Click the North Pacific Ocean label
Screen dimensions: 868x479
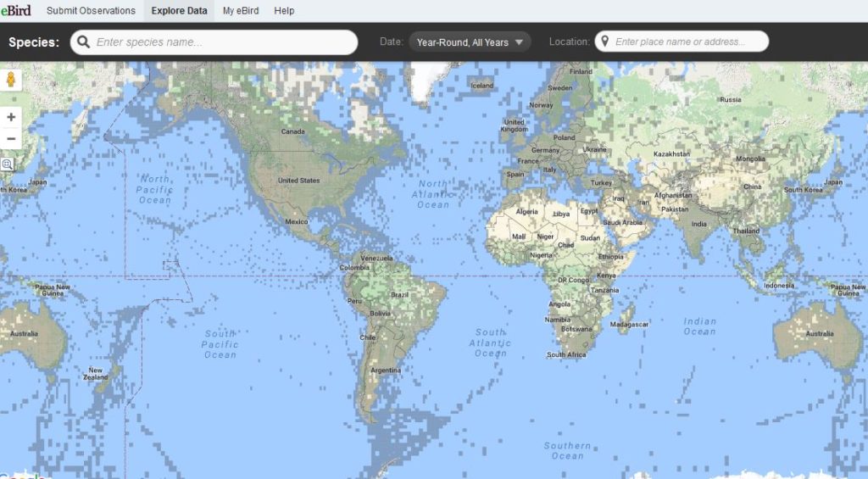point(155,189)
